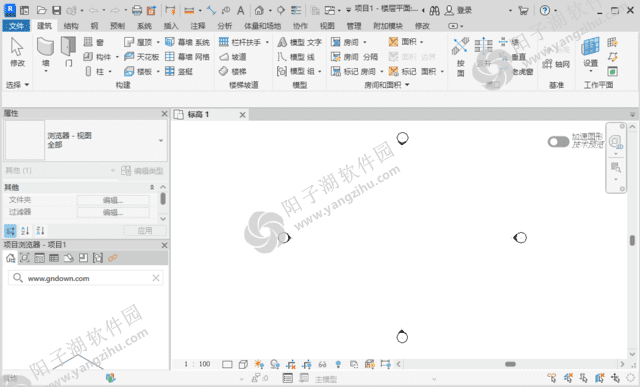Screen dimensions: 640x387
Task: Click the project browser search input field
Action: click(x=86, y=278)
